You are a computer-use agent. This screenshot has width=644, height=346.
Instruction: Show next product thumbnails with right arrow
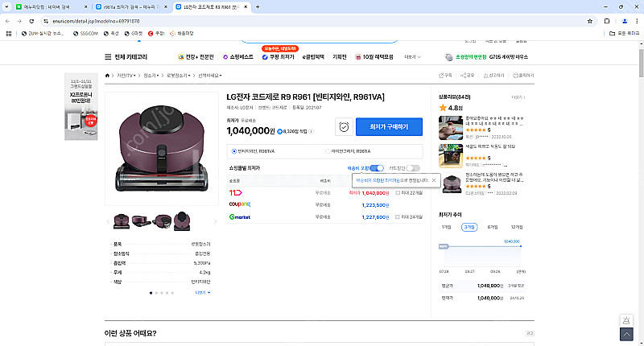215,221
